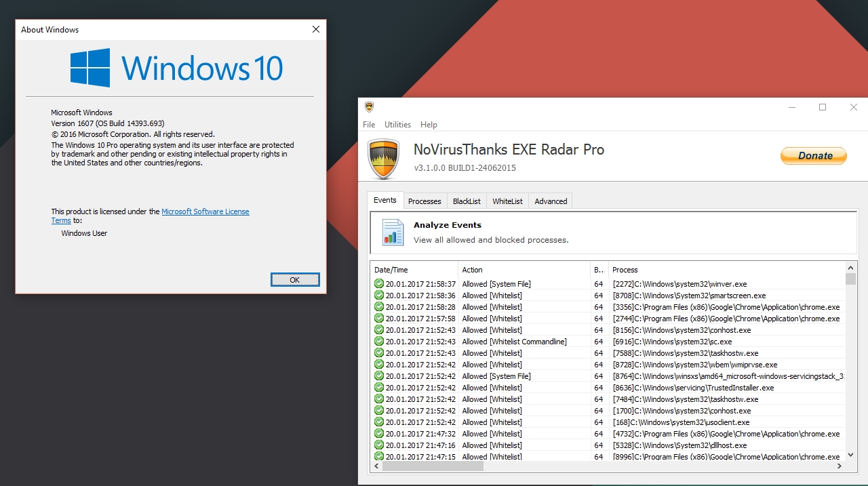Open the Help menu
Viewport: 868px width, 486px height.
coord(429,125)
